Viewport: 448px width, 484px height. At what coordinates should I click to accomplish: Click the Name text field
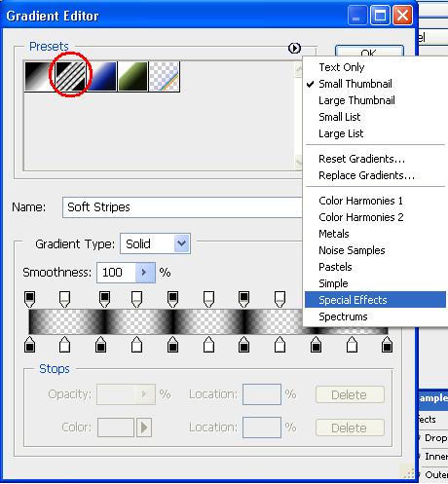[x=182, y=207]
